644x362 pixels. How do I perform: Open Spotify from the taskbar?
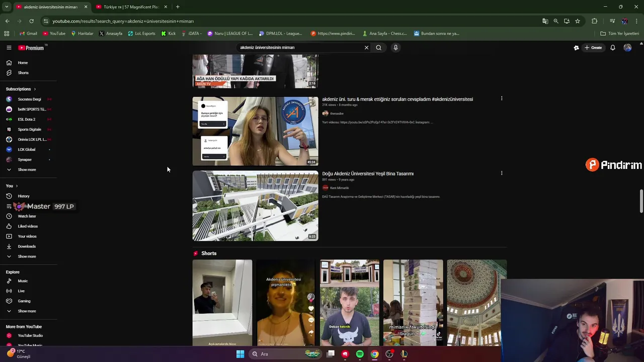coord(360,354)
